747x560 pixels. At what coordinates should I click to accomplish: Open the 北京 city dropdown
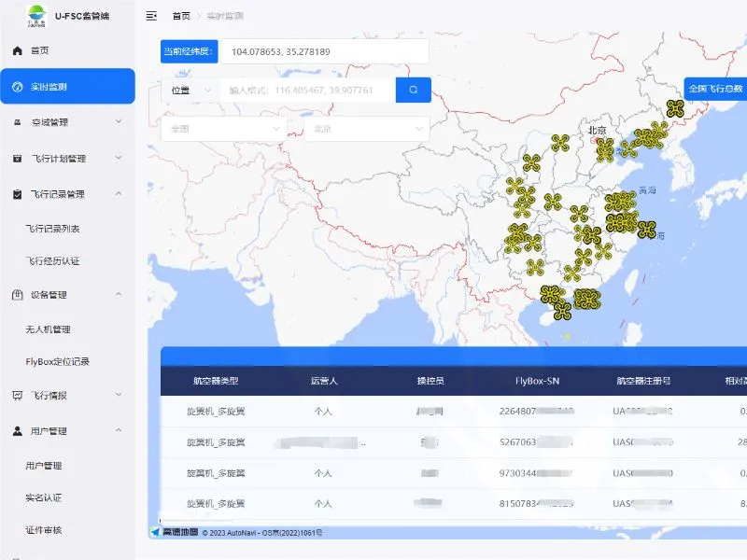click(366, 129)
